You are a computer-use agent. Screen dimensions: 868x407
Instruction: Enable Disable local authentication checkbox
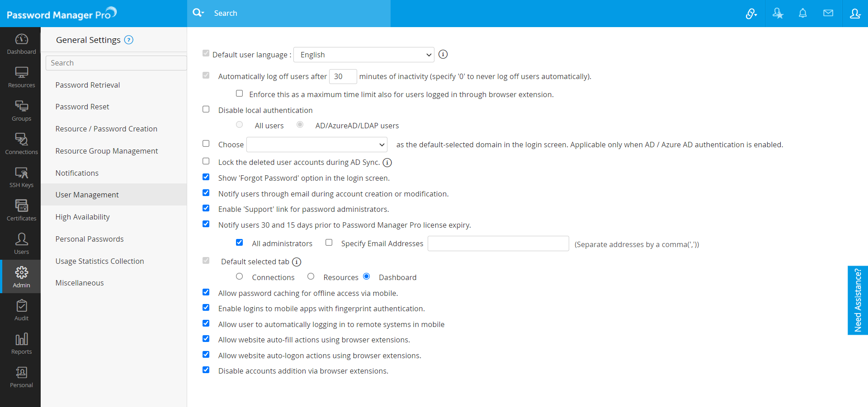(x=206, y=109)
